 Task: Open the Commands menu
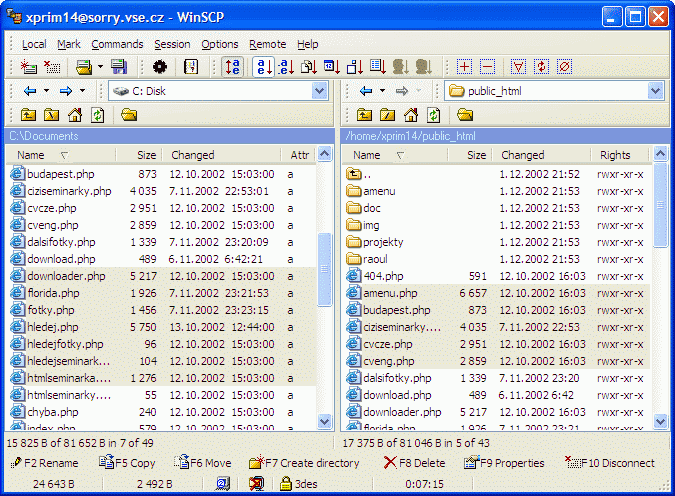pos(117,44)
